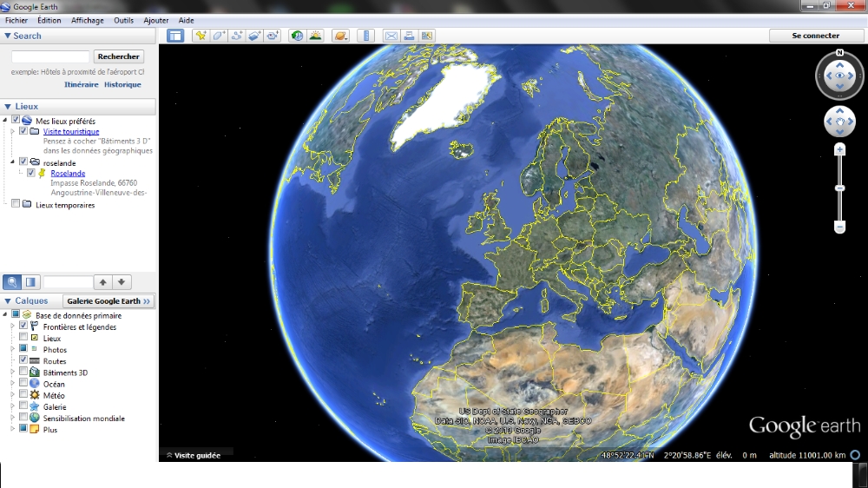Open the Outils menu
868x488 pixels.
coord(124,20)
